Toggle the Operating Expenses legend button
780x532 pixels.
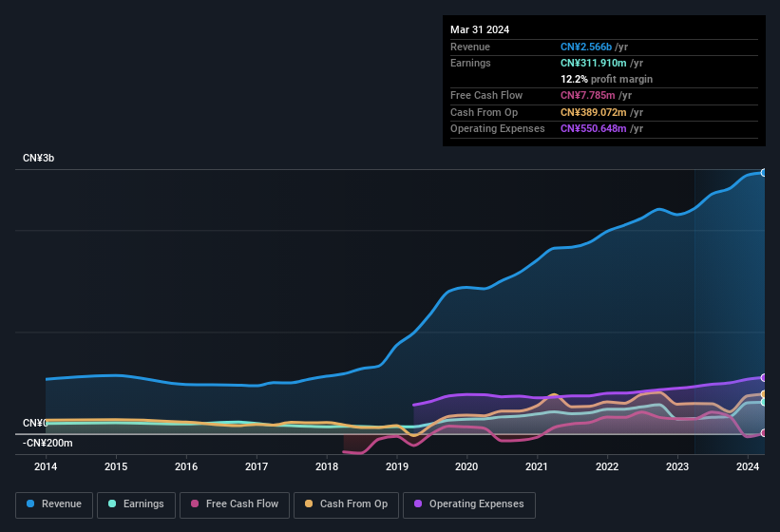click(x=469, y=504)
